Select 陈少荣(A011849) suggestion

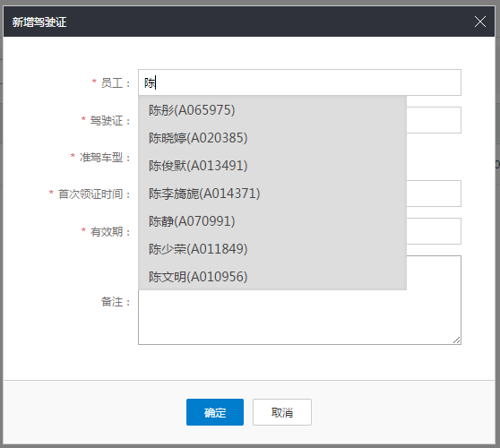point(272,249)
